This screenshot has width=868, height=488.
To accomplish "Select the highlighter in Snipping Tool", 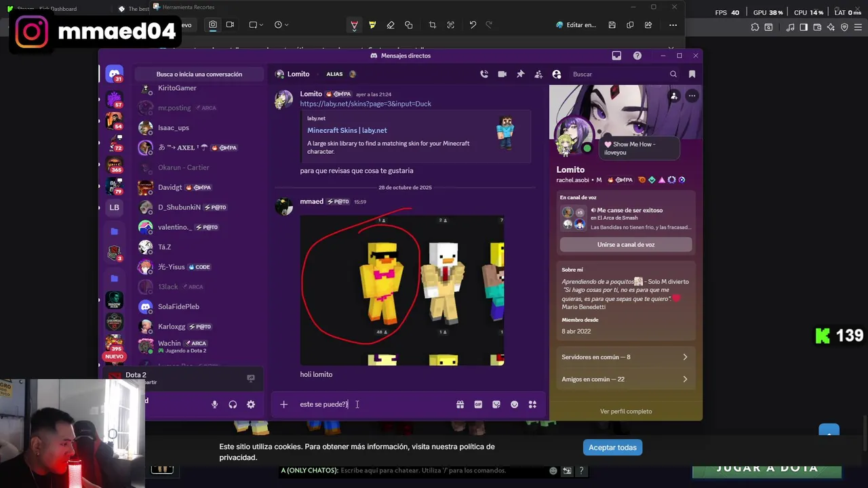I will (372, 25).
